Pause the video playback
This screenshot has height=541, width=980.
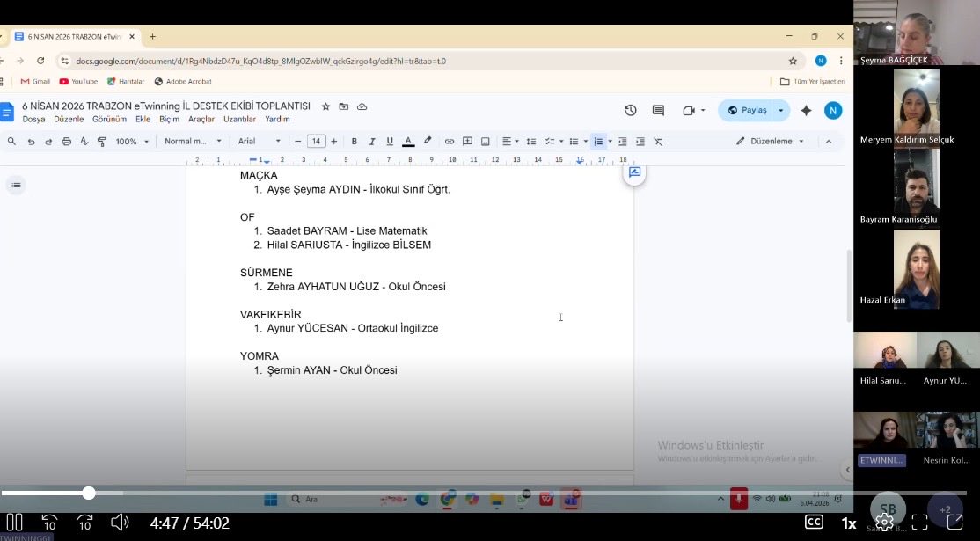pos(14,523)
